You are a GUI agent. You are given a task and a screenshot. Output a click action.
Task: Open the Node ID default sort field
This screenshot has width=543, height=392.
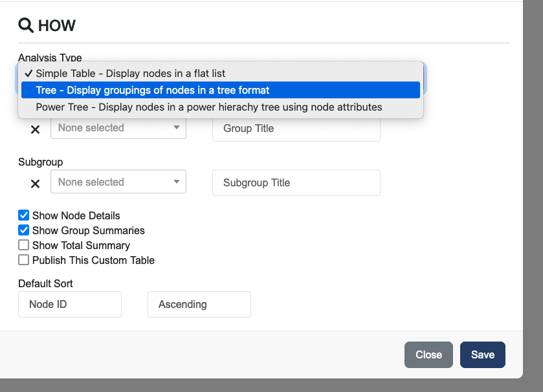[x=70, y=304]
